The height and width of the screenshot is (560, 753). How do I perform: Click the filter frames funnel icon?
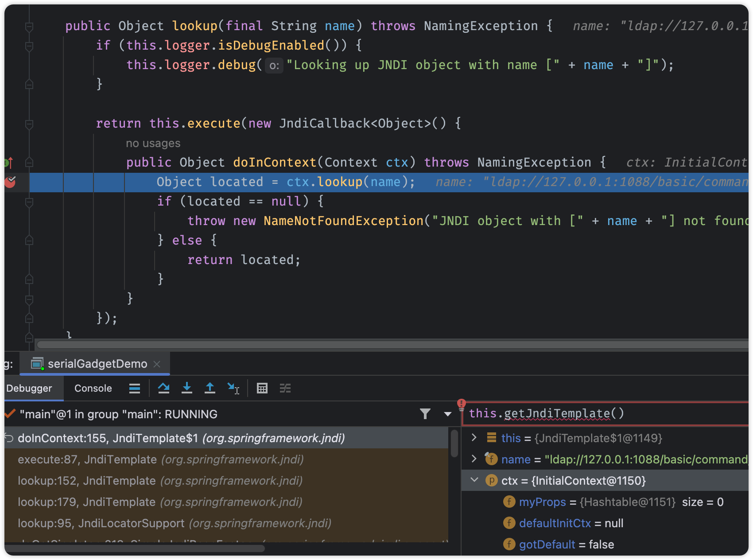click(x=425, y=414)
